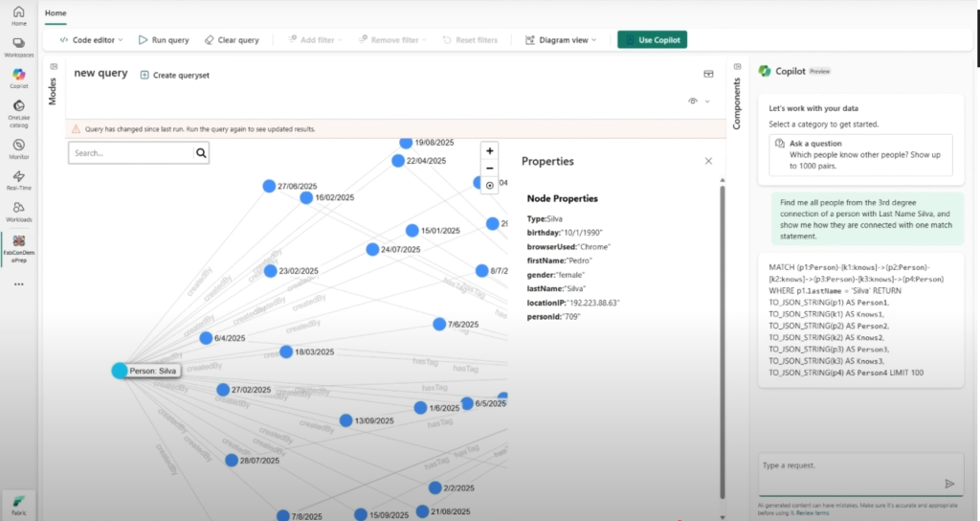Select the 7/6/2025 graph node

439,324
